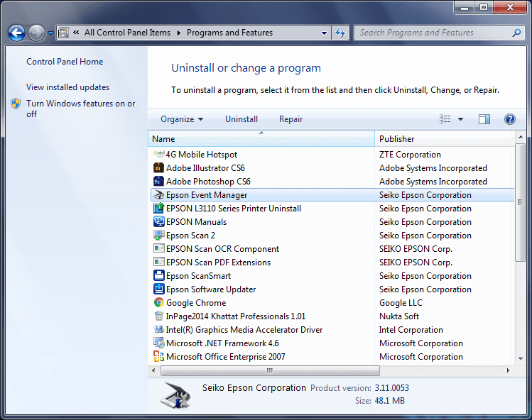Open the Organize dropdown menu
Viewport: 532px width, 420px height.
(x=182, y=119)
